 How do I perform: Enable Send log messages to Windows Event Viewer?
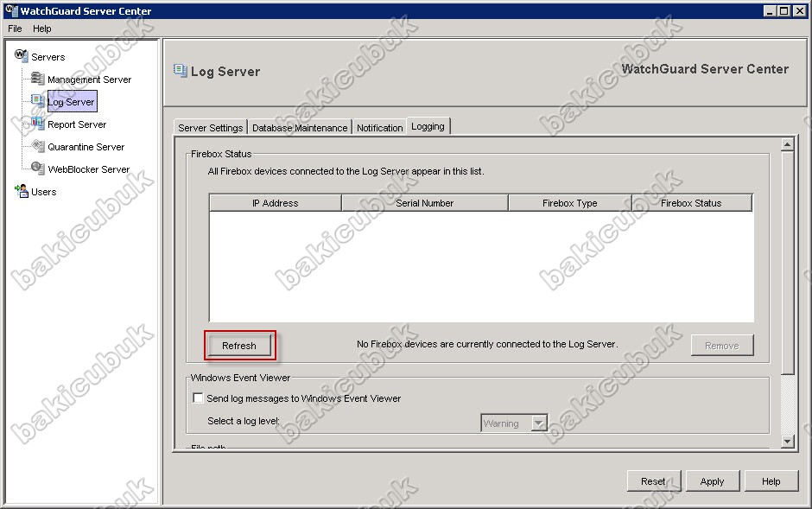(198, 398)
